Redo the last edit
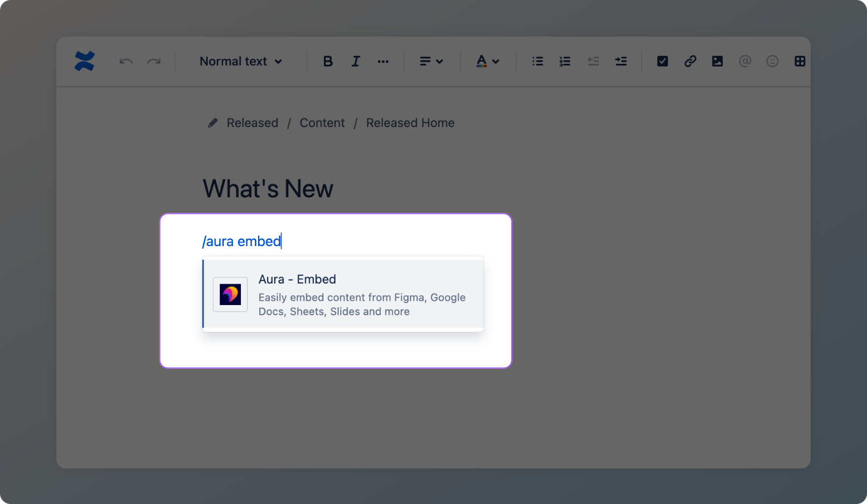867x504 pixels. pyautogui.click(x=154, y=62)
